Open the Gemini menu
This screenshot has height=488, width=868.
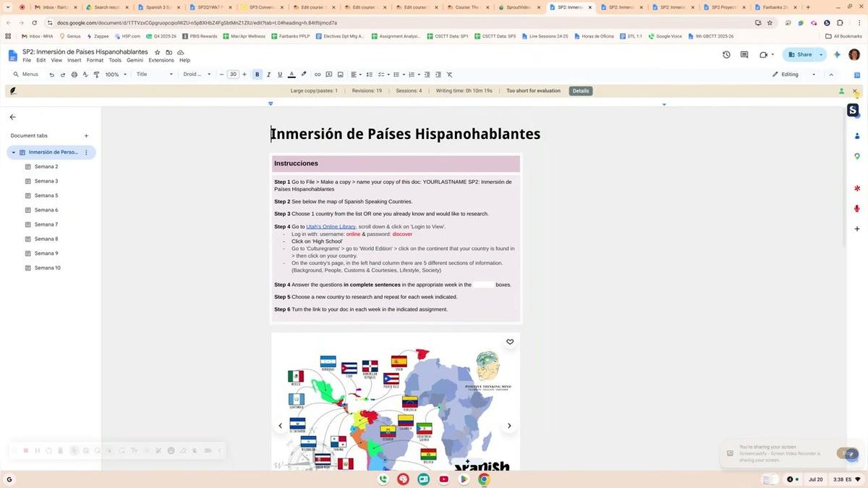pyautogui.click(x=135, y=61)
